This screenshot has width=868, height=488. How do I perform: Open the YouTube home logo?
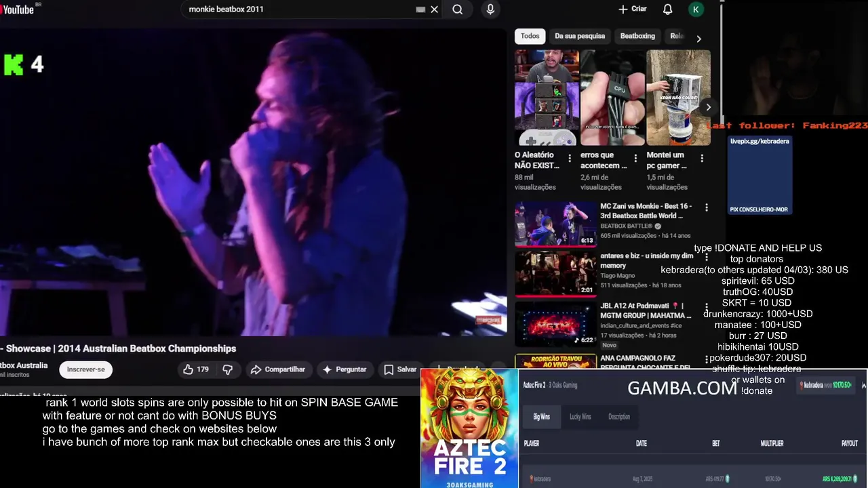[19, 9]
